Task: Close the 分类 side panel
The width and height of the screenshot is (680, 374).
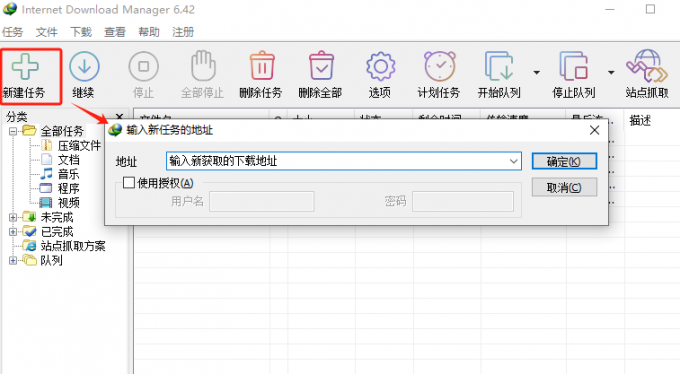Action: click(120, 116)
